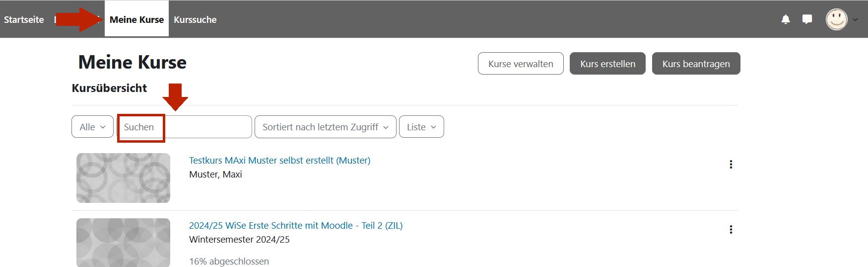Switch to the Kurssuche tab
The height and width of the screenshot is (267, 868).
coord(195,20)
